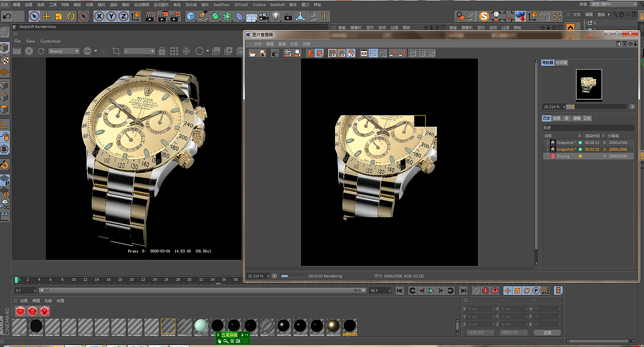The width and height of the screenshot is (644, 347).
Task: Open the Redshift menu
Action: pos(277,5)
